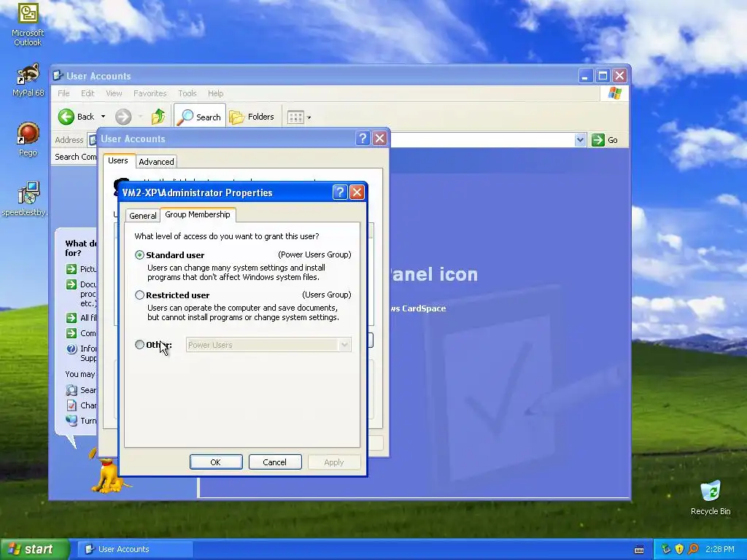Open the Recycle Bin

[x=711, y=498]
